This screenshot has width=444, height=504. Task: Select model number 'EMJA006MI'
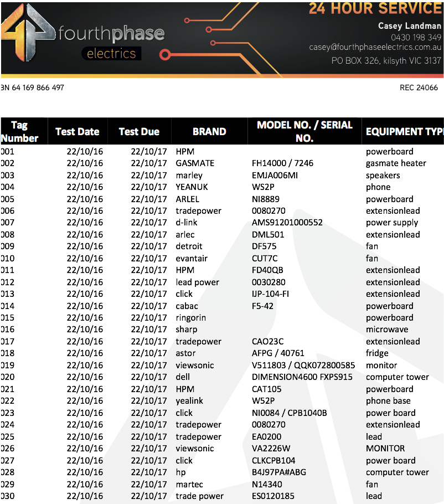(x=275, y=176)
